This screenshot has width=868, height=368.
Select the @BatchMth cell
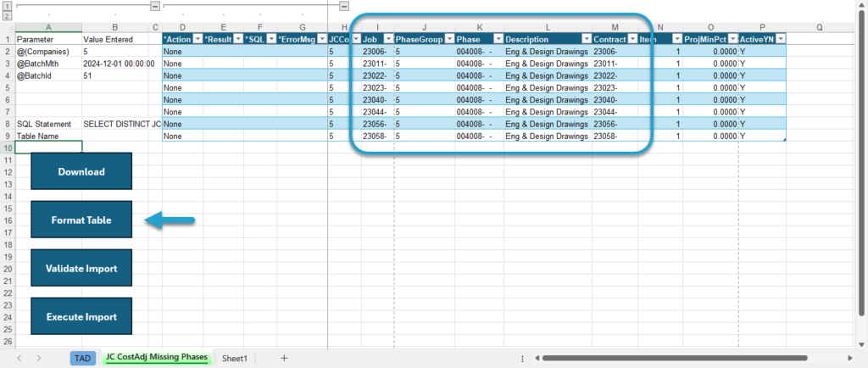click(x=48, y=64)
